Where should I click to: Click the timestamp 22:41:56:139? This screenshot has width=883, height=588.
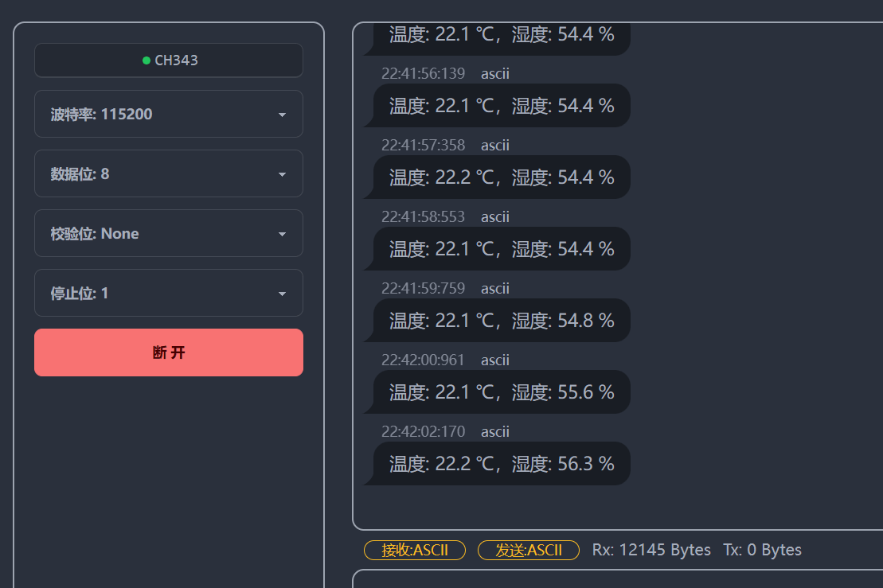click(x=423, y=73)
